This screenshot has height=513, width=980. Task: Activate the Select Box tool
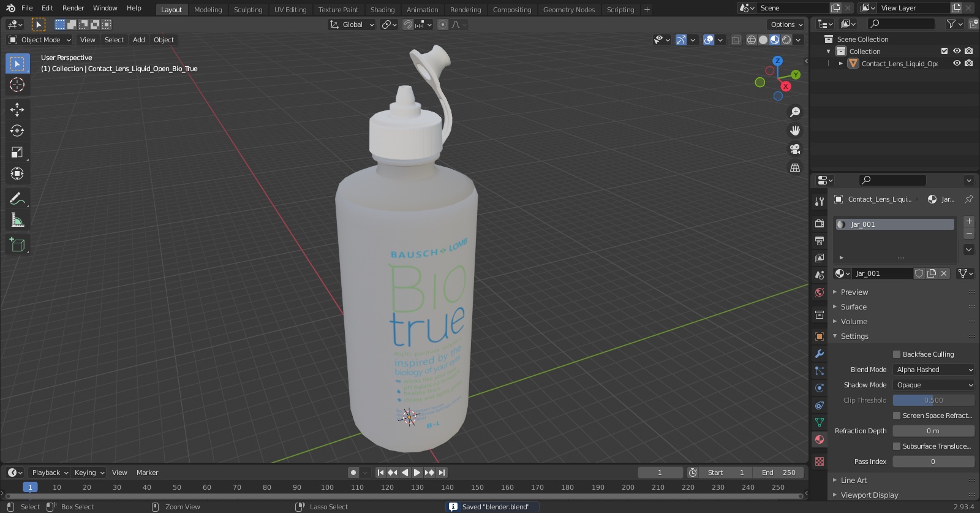pos(17,64)
